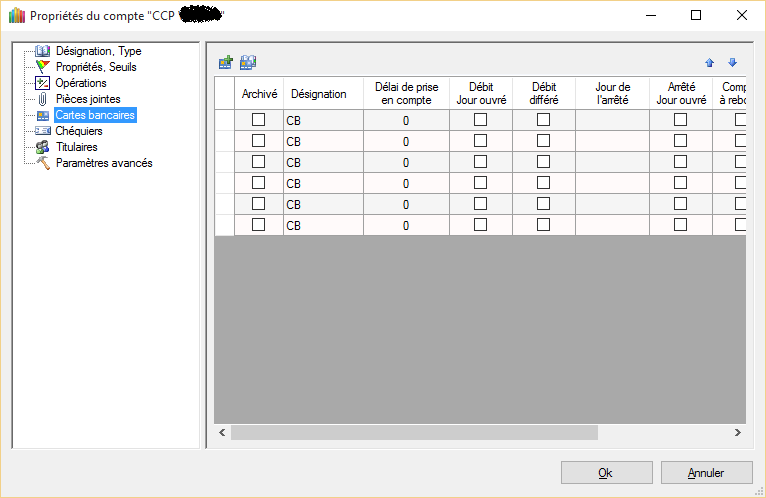Click the duplicate bank card icon

point(248,62)
